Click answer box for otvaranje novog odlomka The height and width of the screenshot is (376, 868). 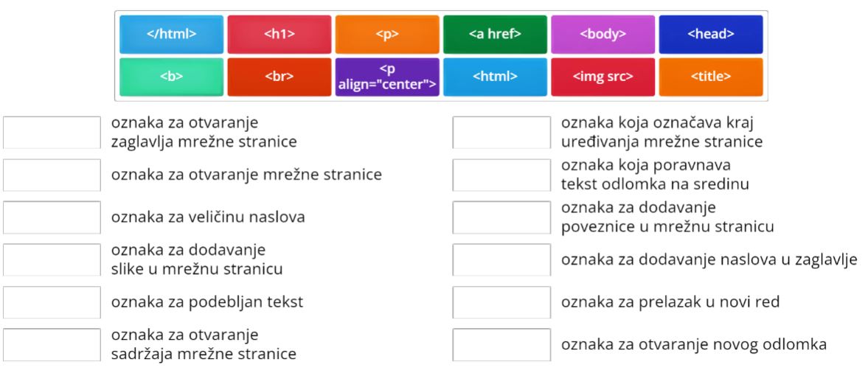pos(501,344)
